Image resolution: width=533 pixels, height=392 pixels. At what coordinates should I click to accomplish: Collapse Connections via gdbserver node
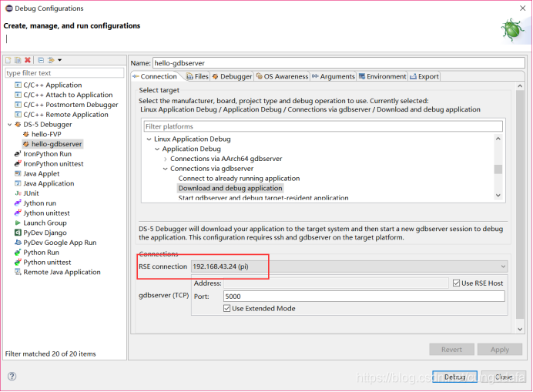point(165,169)
